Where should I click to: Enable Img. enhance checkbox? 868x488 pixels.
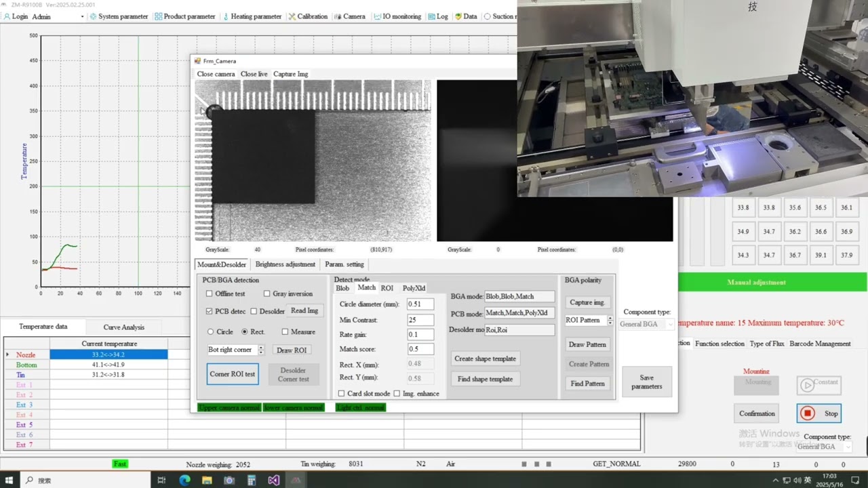coord(397,393)
